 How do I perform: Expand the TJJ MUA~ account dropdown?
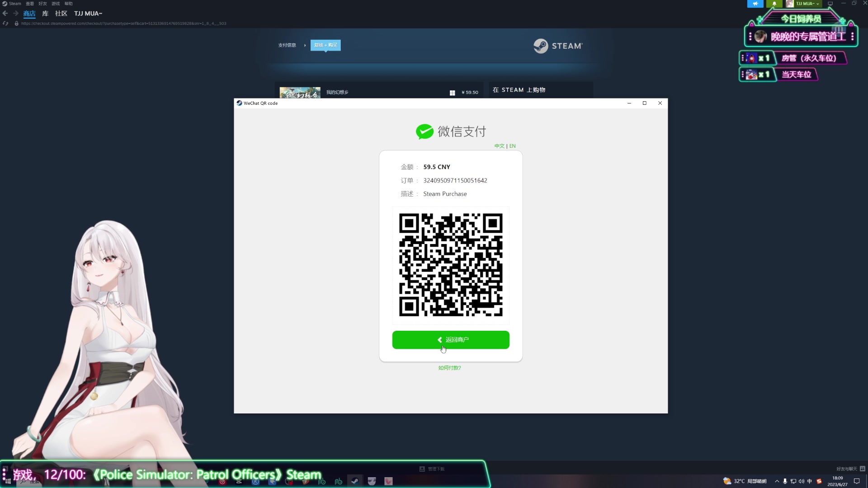coord(807,4)
